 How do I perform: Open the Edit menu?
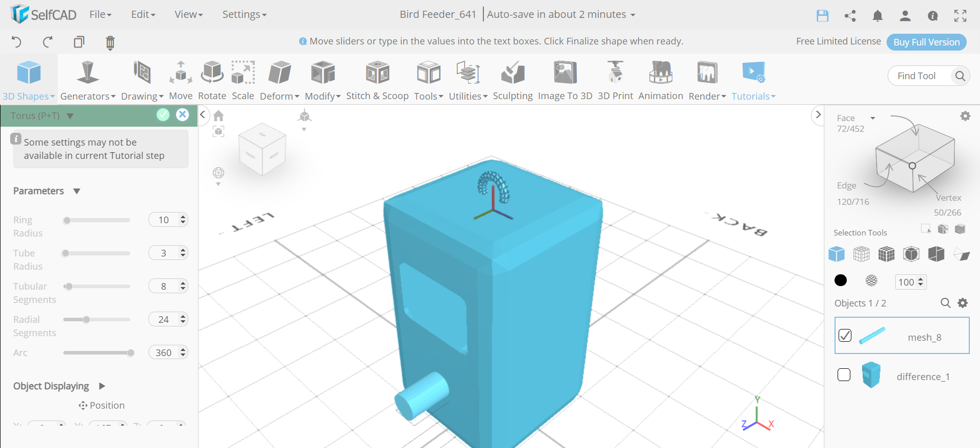[x=143, y=14]
